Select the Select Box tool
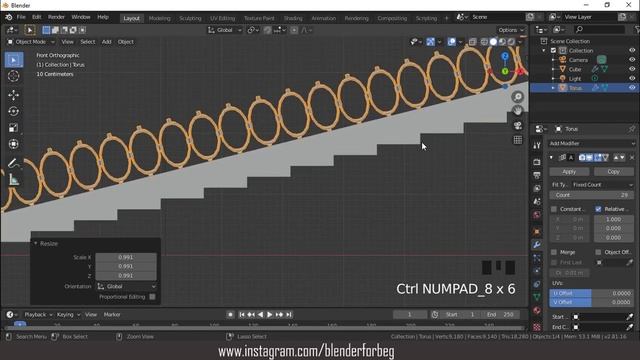Image resolution: width=640 pixels, height=360 pixels. point(13,60)
